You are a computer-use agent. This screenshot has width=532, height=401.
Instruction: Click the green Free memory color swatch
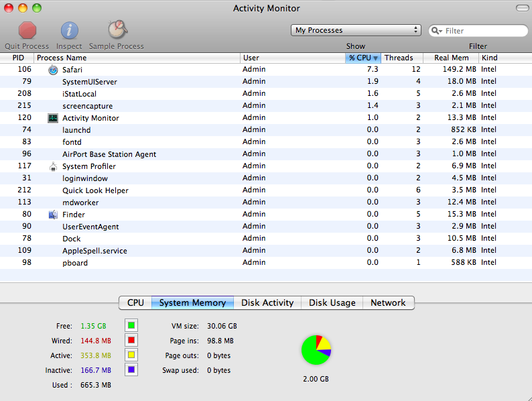coord(131,326)
